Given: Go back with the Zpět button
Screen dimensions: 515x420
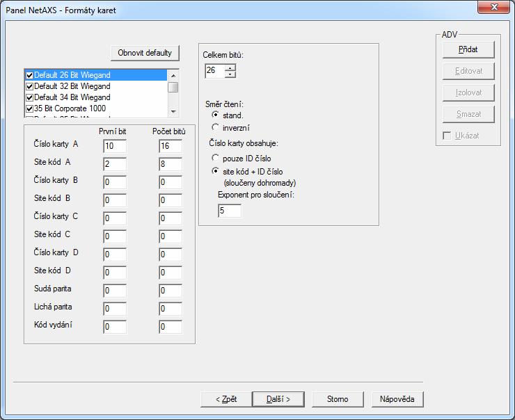Looking at the screenshot, I should [x=226, y=399].
